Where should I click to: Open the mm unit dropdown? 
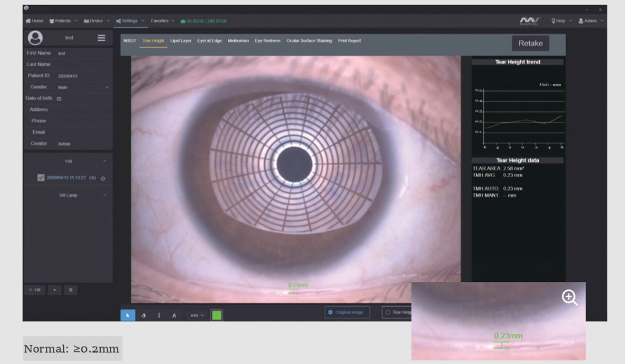click(x=197, y=315)
